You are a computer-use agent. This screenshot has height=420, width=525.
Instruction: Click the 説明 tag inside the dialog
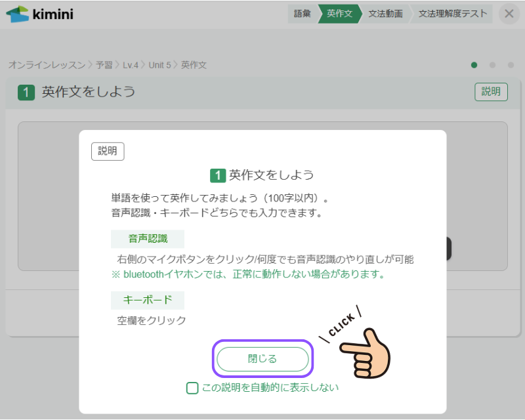108,151
